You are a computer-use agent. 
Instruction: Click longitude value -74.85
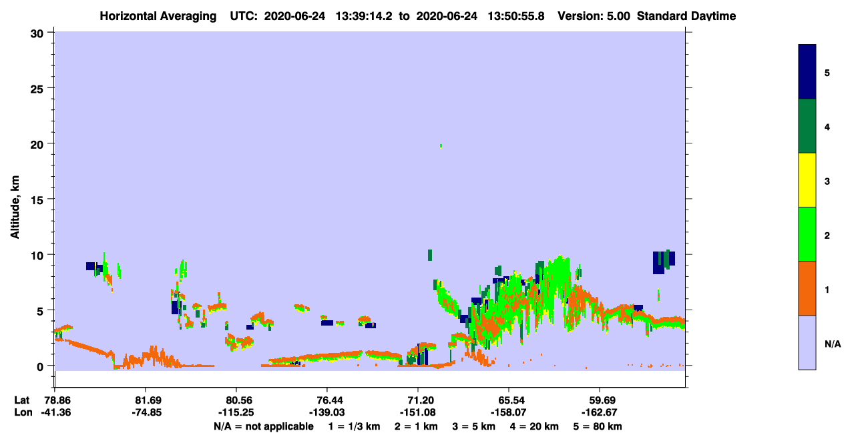coord(146,412)
